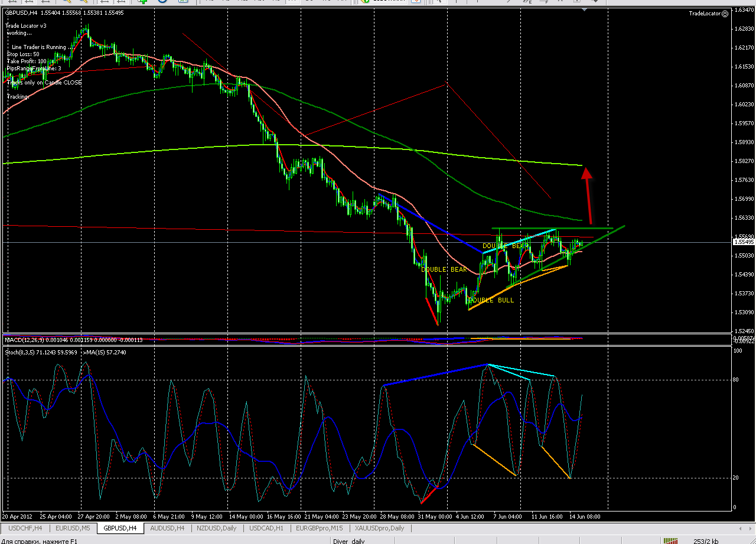Image resolution: width=756 pixels, height=544 pixels.
Task: Click the stochastic scale value 80
Action: [x=736, y=380]
